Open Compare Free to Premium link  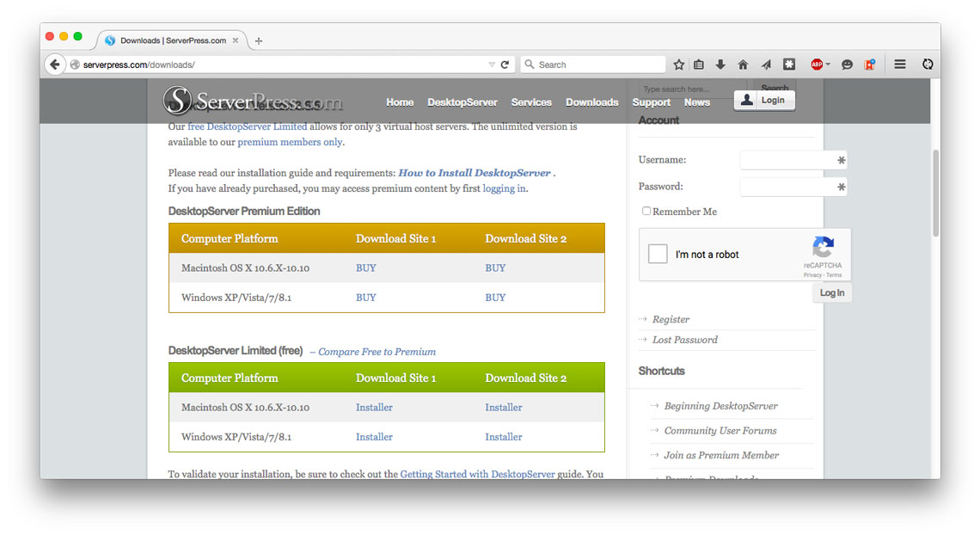[377, 352]
